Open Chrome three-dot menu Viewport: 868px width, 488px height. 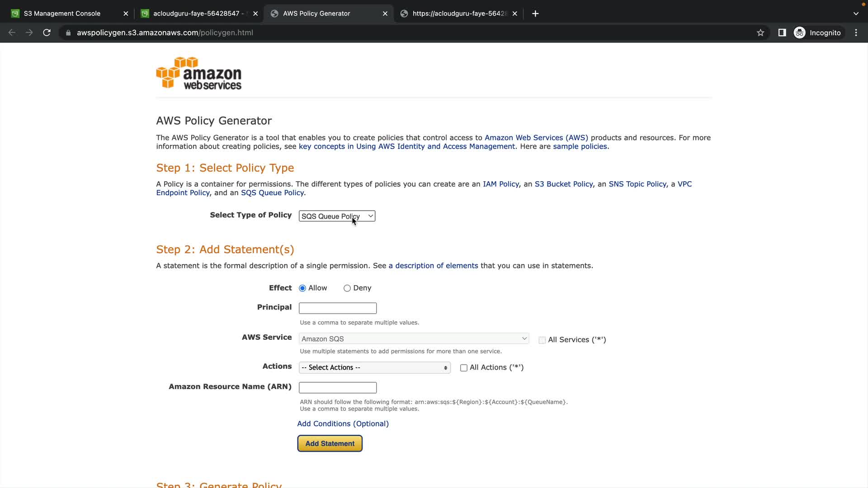click(x=856, y=33)
